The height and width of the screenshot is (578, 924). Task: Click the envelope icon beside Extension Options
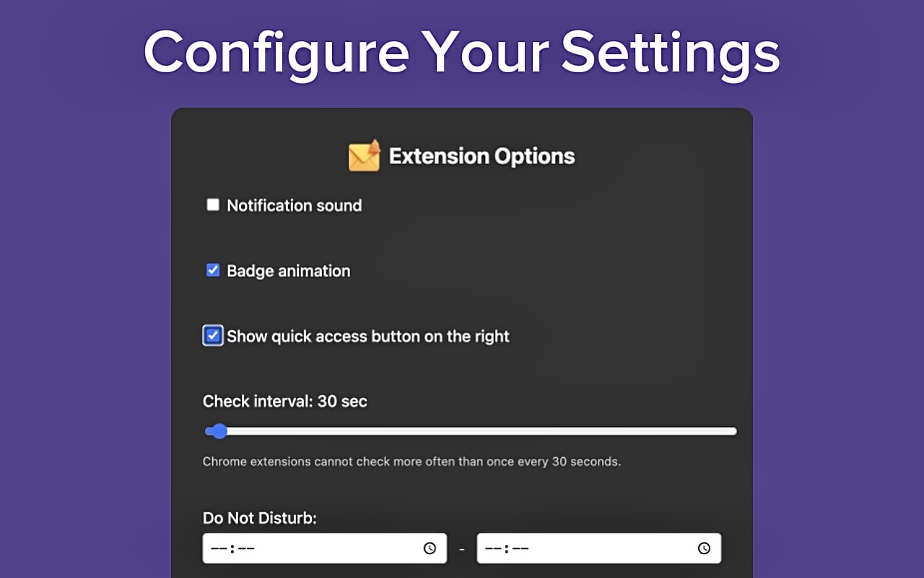pos(365,156)
